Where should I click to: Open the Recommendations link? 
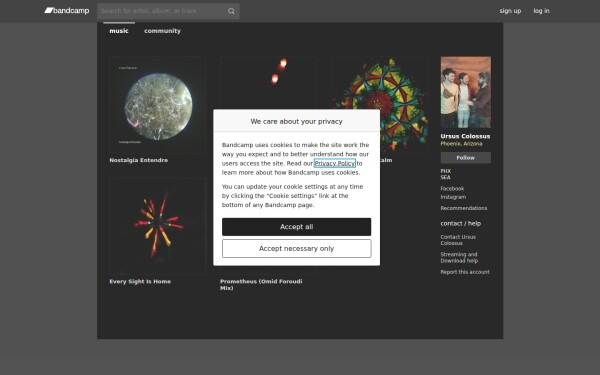463,208
